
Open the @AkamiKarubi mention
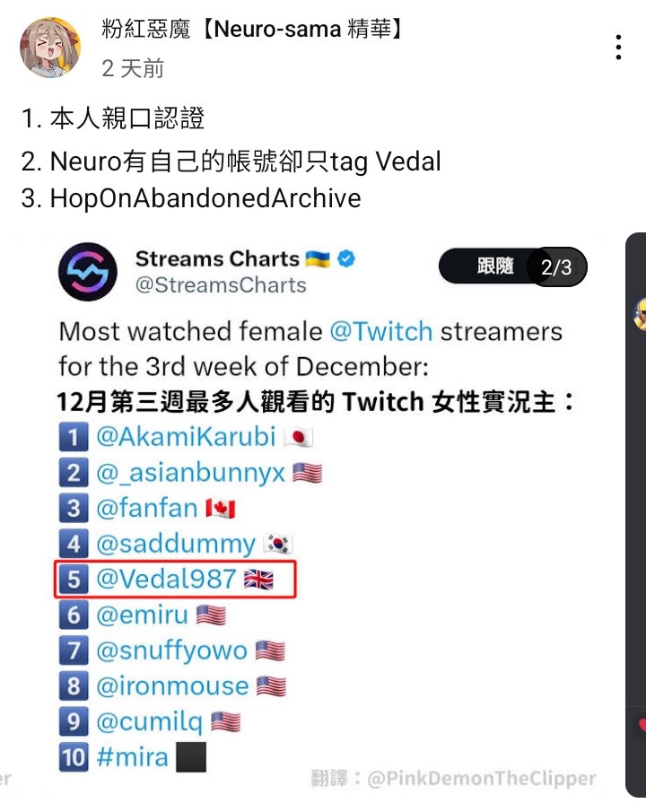186,437
